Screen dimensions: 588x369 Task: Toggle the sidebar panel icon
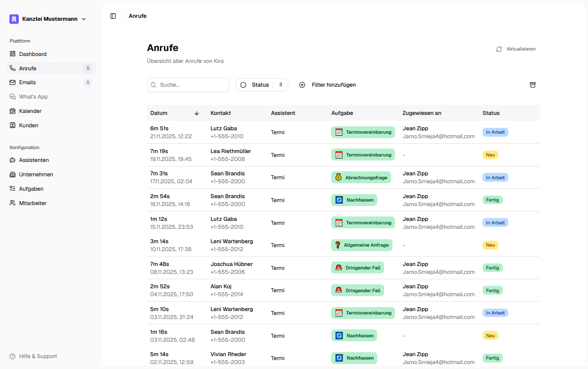113,16
